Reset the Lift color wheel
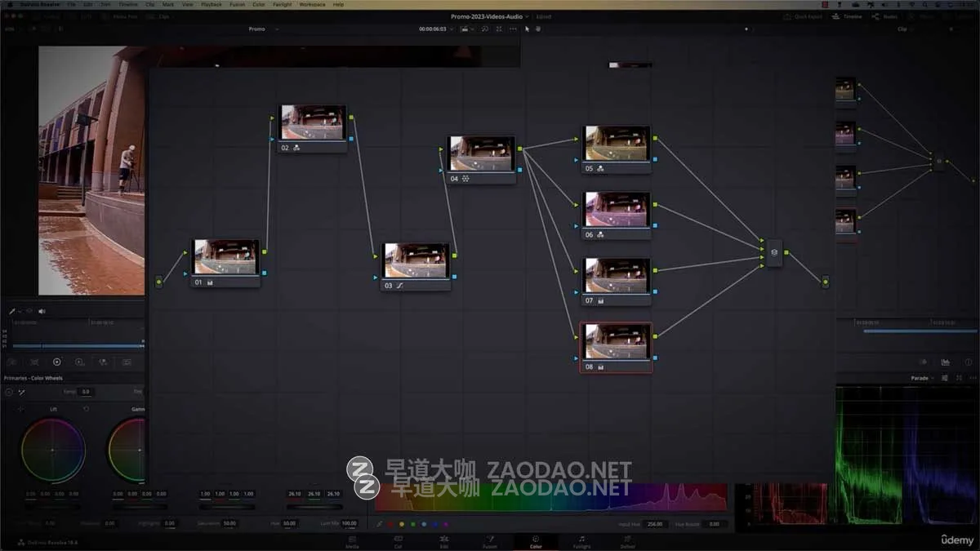Image resolution: width=980 pixels, height=551 pixels. point(86,409)
